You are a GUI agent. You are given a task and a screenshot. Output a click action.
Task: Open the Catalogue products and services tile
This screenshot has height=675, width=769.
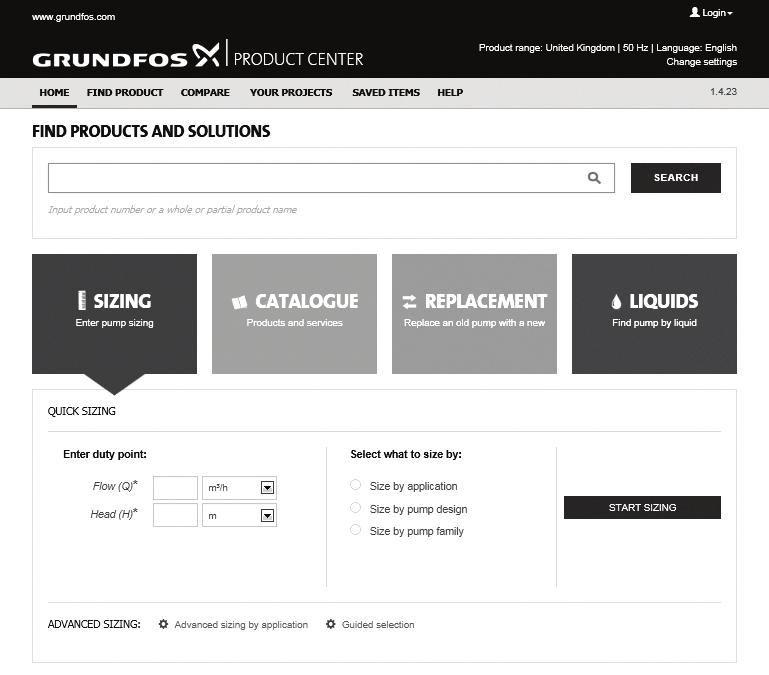[294, 314]
